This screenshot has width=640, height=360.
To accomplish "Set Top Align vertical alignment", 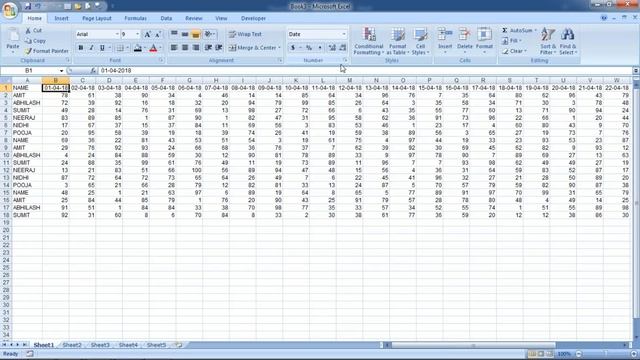I will point(174,34).
